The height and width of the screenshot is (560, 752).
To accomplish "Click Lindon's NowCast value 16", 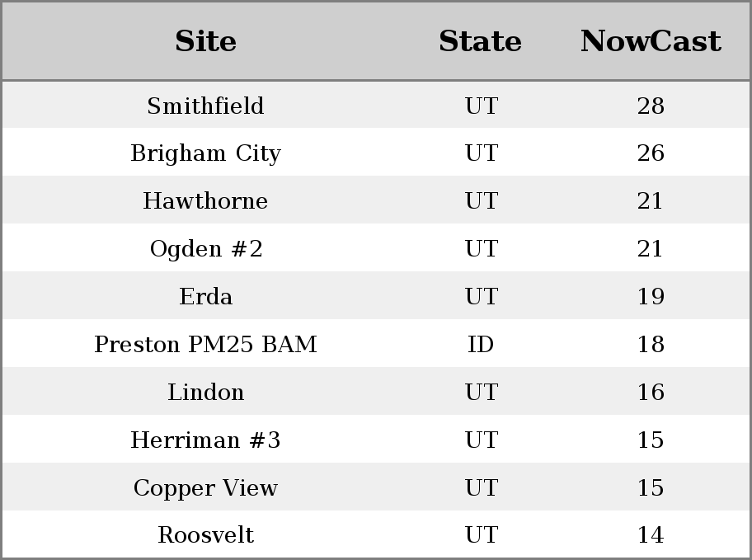I will (x=651, y=393).
